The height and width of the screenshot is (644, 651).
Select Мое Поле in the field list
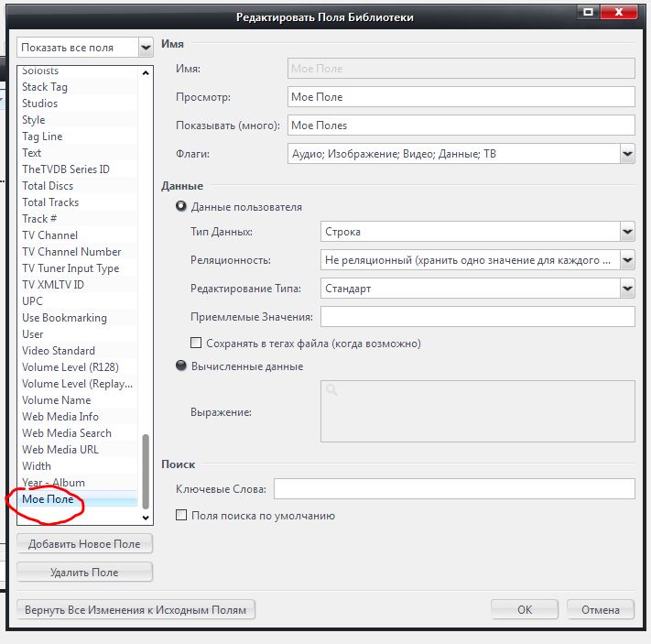48,499
